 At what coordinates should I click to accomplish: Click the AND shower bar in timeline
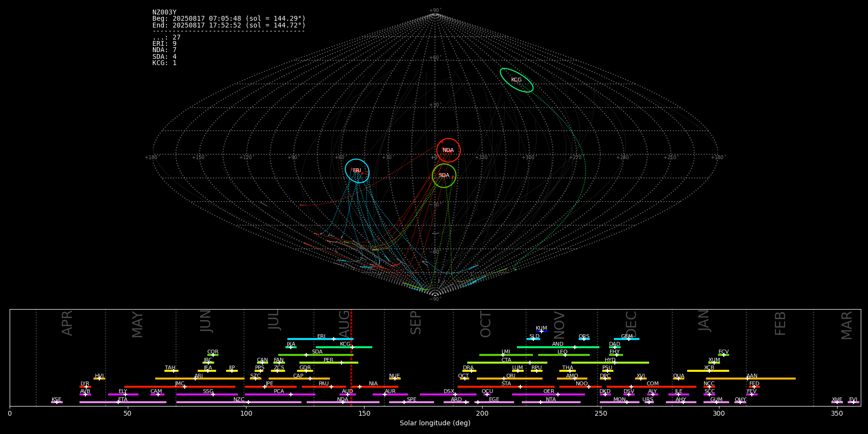tap(558, 347)
